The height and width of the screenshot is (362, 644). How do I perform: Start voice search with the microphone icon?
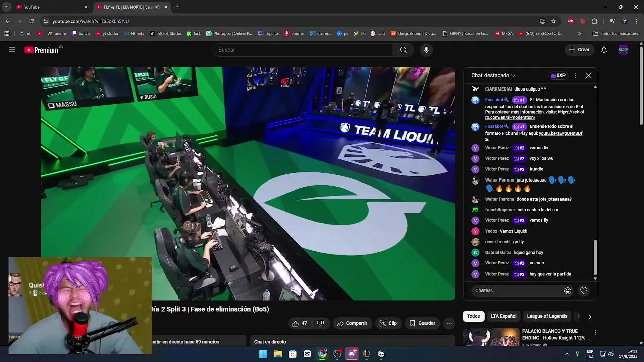point(426,50)
